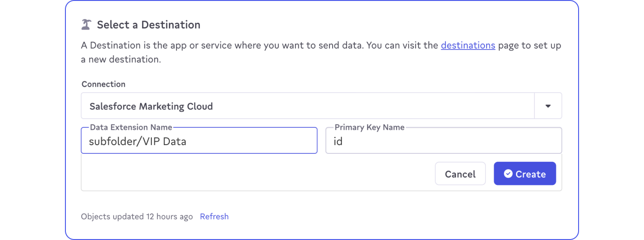Click the Data Extension Name floating label
Screen dimensions: 644x240
(x=131, y=127)
